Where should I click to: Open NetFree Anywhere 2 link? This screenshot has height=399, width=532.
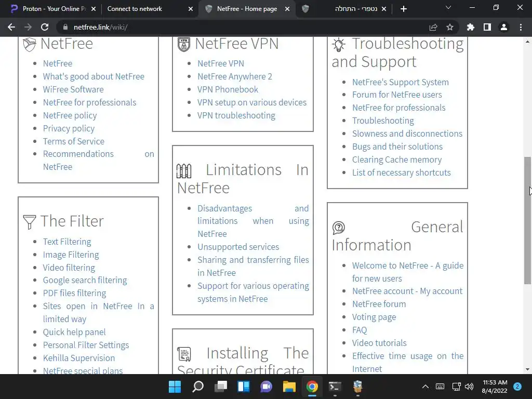(x=235, y=76)
